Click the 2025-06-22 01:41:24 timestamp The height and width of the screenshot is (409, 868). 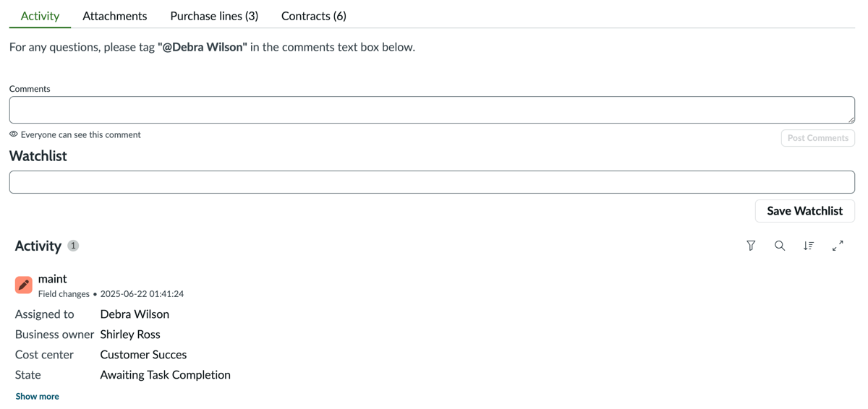tap(142, 294)
